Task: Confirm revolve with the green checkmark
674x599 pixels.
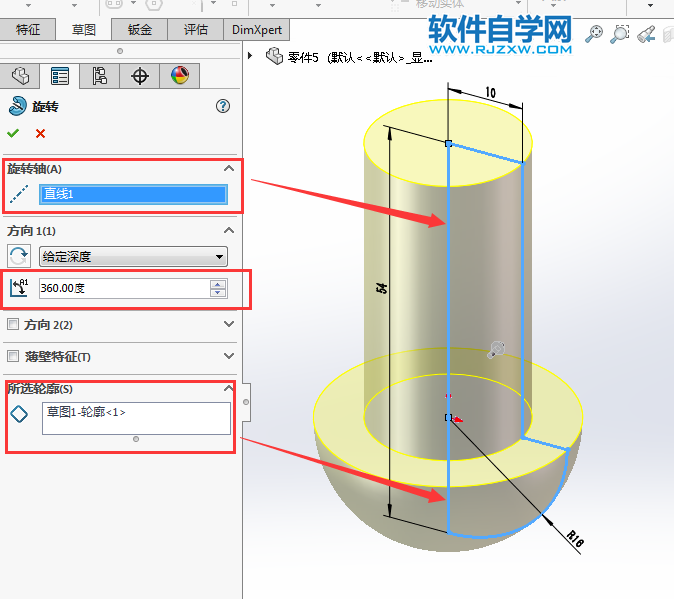Action: 13,133
